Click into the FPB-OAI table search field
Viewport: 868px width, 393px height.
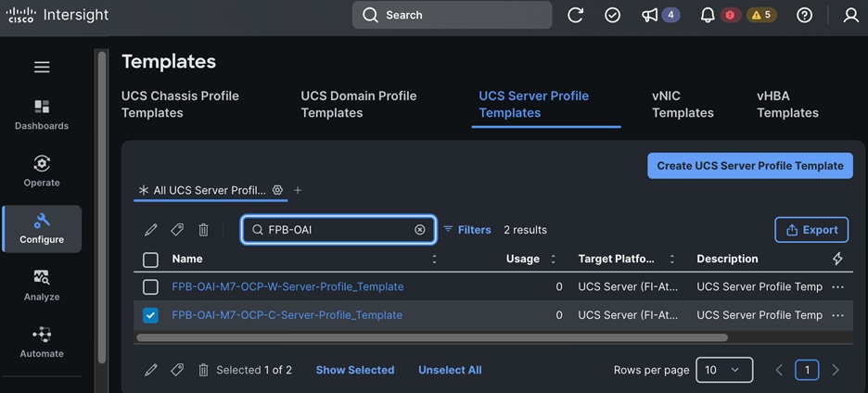point(338,230)
